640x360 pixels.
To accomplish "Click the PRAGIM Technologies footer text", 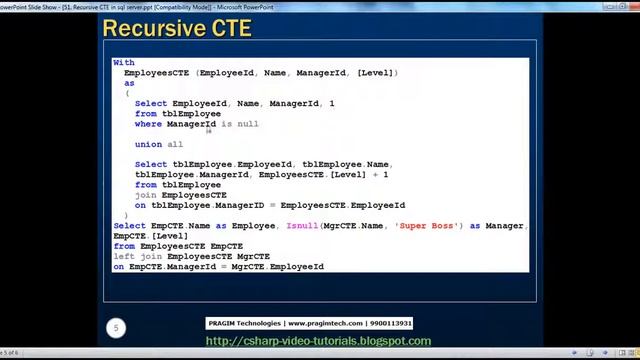I will coord(309,323).
